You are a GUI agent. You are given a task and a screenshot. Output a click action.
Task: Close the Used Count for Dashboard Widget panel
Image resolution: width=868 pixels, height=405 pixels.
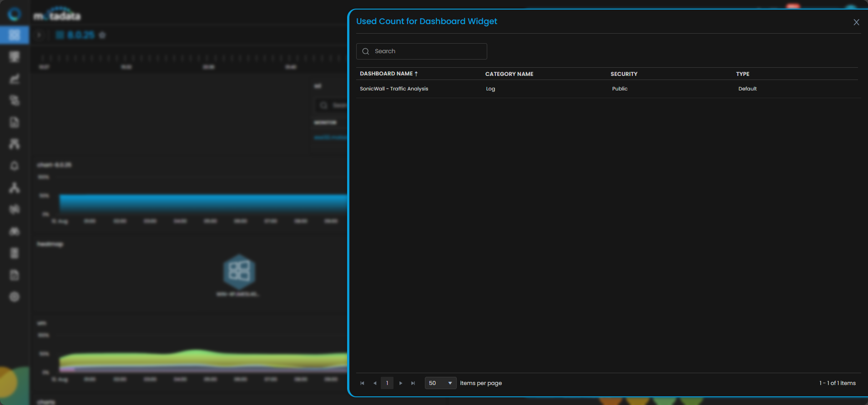click(x=856, y=22)
